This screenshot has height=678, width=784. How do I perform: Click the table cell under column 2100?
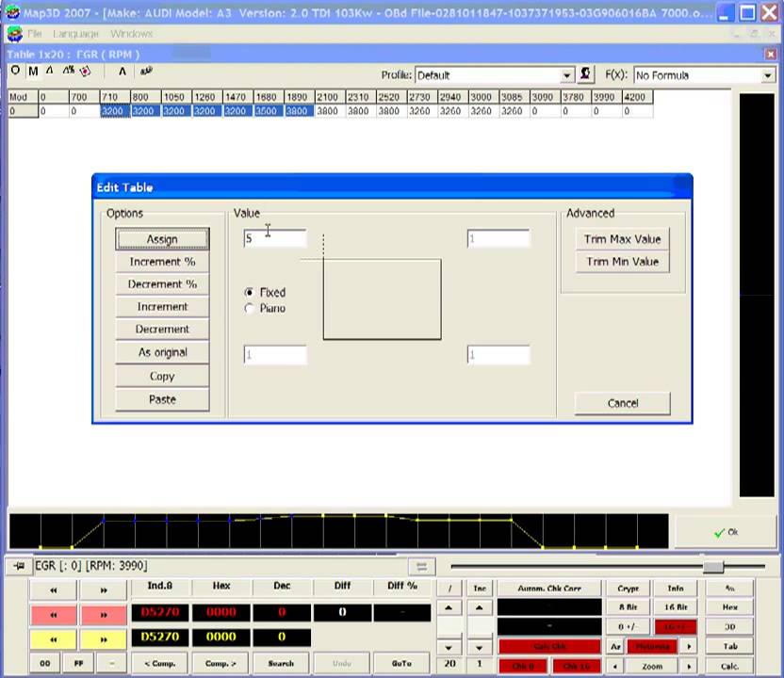(330, 111)
